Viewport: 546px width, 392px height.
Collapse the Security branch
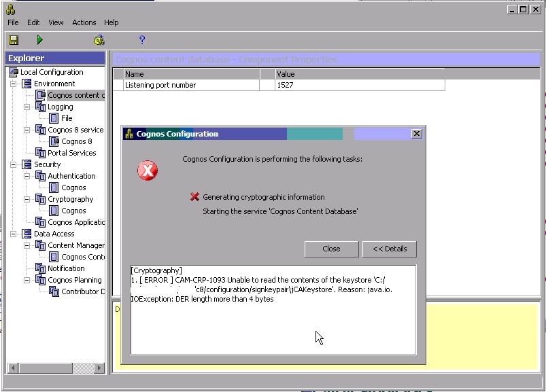point(14,164)
